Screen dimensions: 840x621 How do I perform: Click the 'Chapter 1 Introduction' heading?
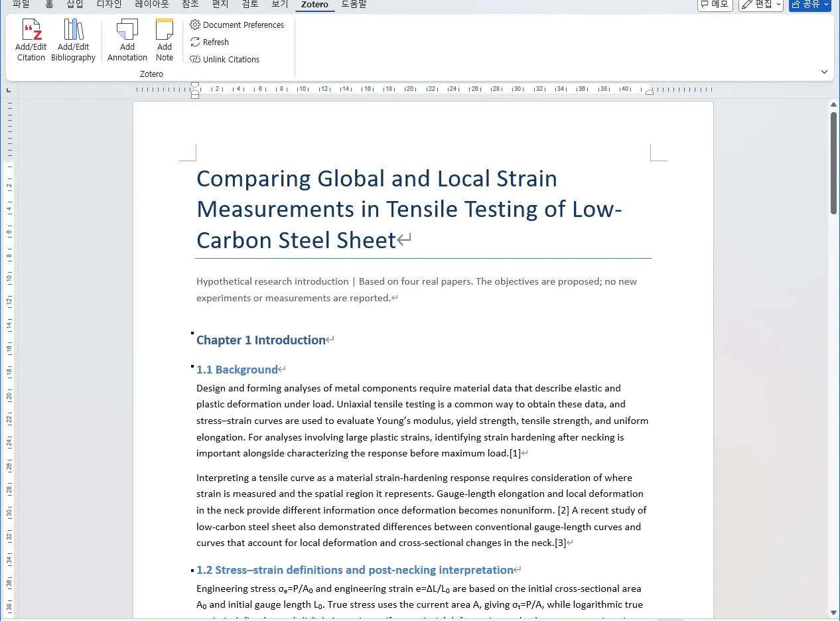[261, 340]
